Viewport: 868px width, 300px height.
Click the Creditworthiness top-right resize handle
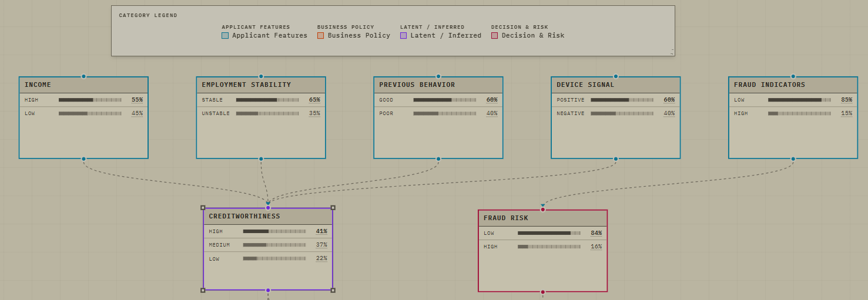click(x=333, y=208)
